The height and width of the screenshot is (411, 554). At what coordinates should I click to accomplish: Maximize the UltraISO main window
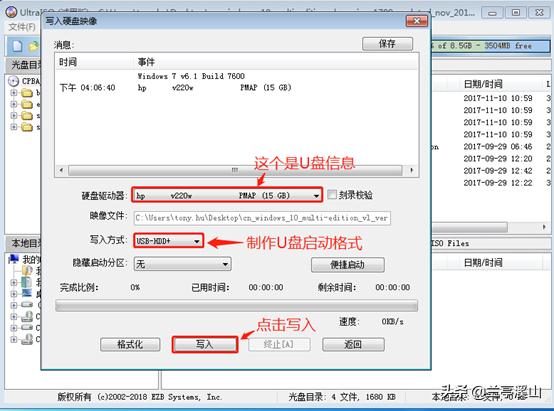point(516,13)
